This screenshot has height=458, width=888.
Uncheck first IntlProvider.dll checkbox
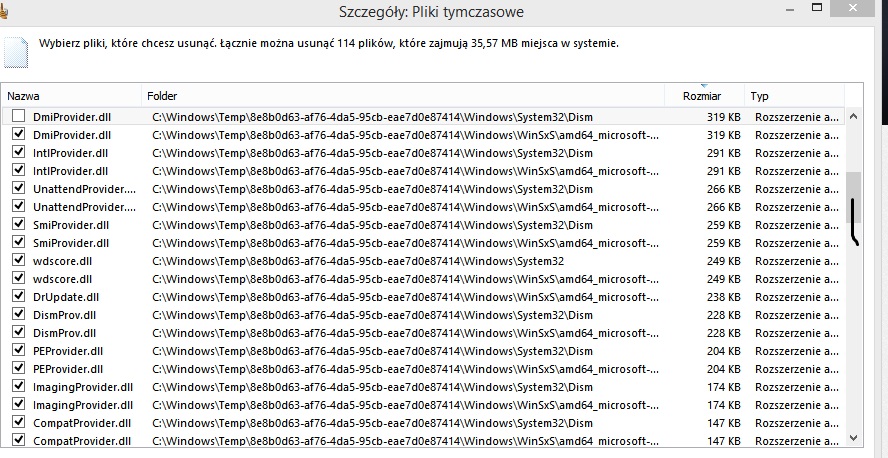pos(19,152)
